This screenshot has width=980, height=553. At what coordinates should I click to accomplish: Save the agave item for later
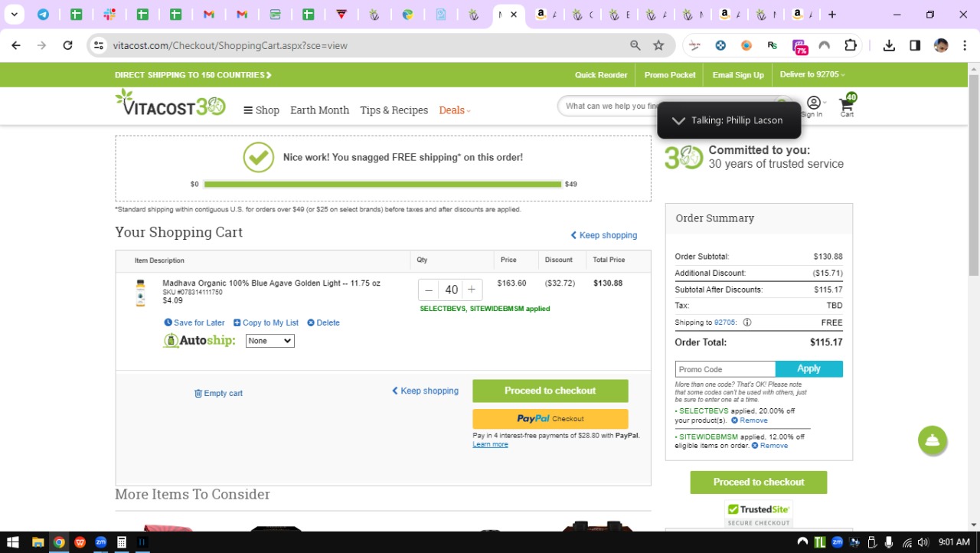click(194, 322)
